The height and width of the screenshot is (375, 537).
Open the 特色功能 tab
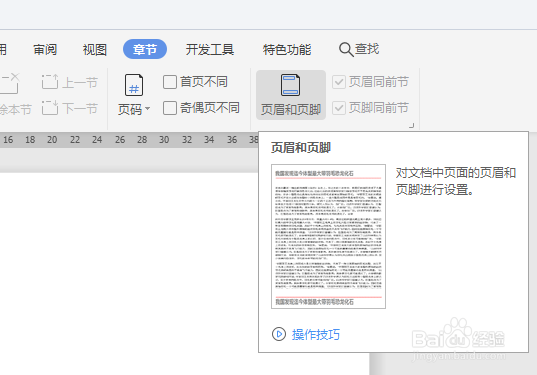pyautogui.click(x=287, y=50)
